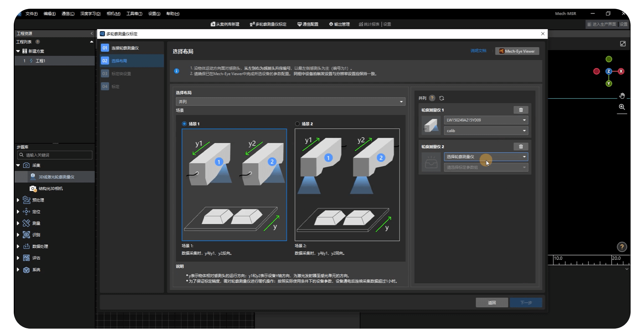644x336 pixels.
Task: Click the 返回 button
Action: [x=491, y=302]
